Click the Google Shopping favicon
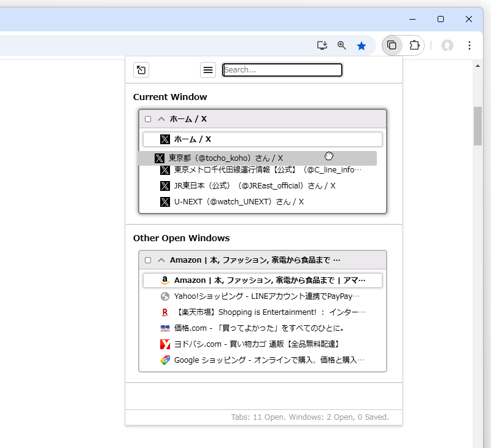491x448 pixels. [x=165, y=360]
